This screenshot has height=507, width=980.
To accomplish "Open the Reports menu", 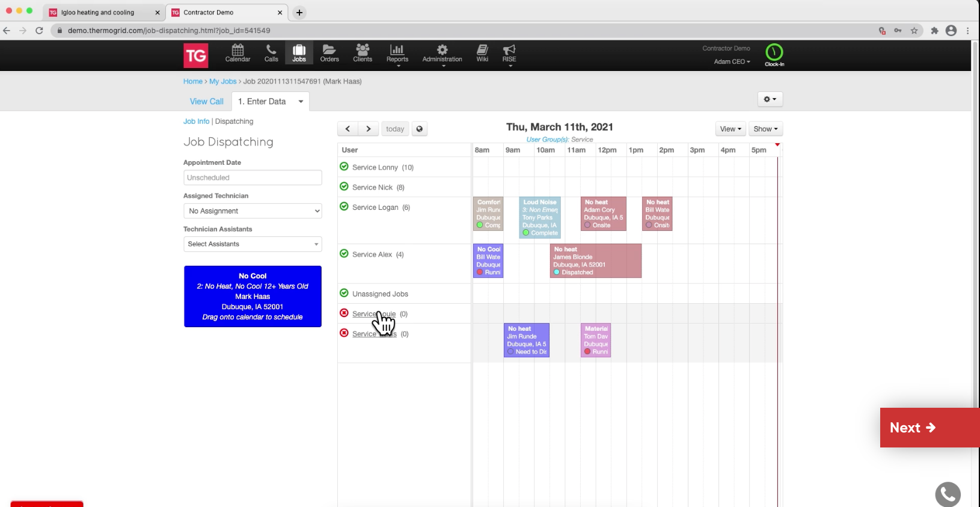I will [x=397, y=55].
